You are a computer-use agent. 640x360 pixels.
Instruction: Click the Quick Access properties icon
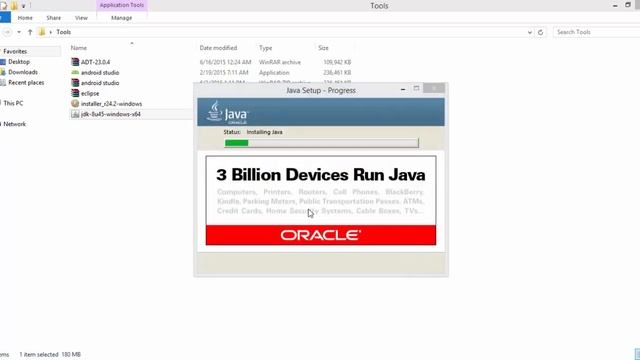pos(4,6)
